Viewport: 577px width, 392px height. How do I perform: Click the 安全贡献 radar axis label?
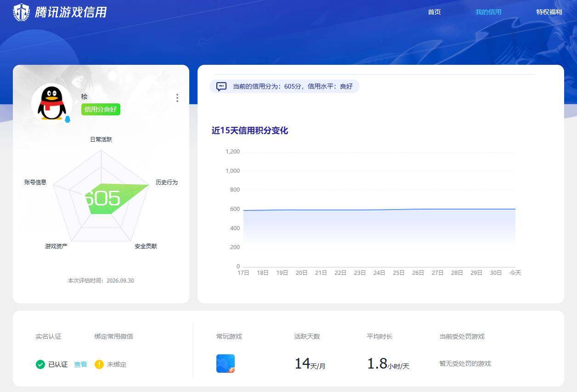(x=146, y=246)
